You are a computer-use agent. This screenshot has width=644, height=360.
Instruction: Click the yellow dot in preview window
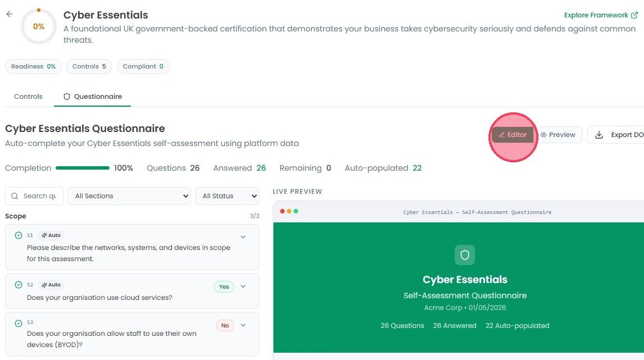(x=289, y=211)
